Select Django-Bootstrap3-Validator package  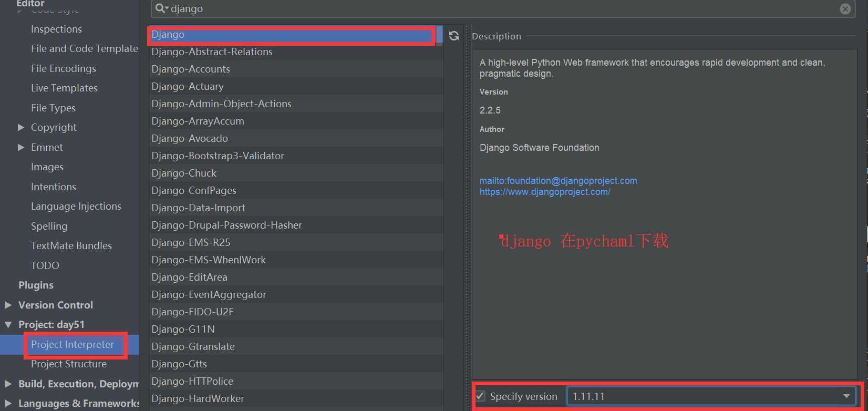[296, 156]
